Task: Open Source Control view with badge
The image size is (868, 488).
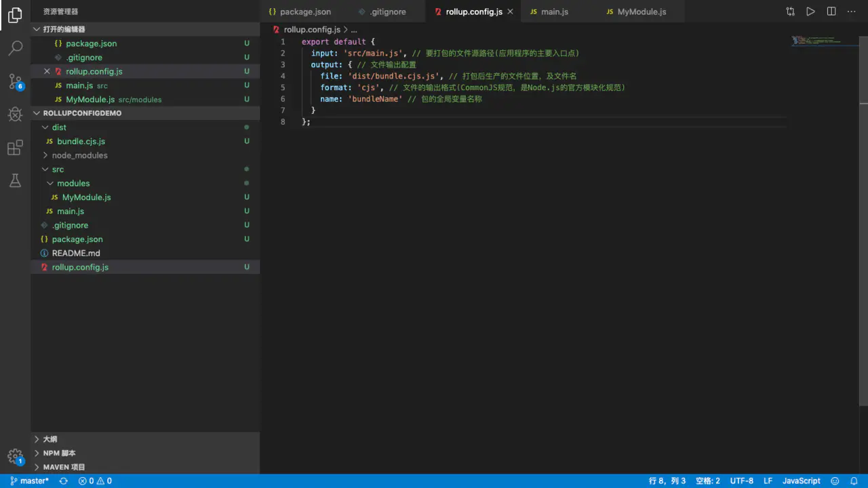Action: tap(15, 82)
